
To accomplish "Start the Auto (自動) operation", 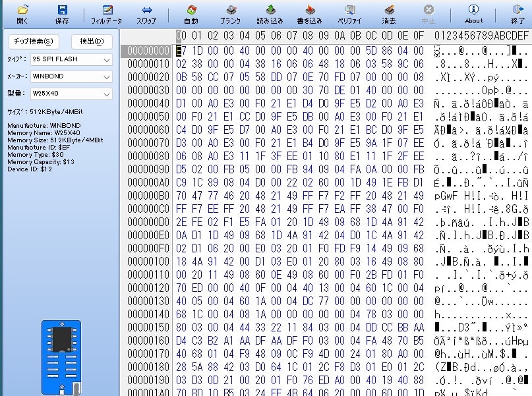I will (191, 14).
